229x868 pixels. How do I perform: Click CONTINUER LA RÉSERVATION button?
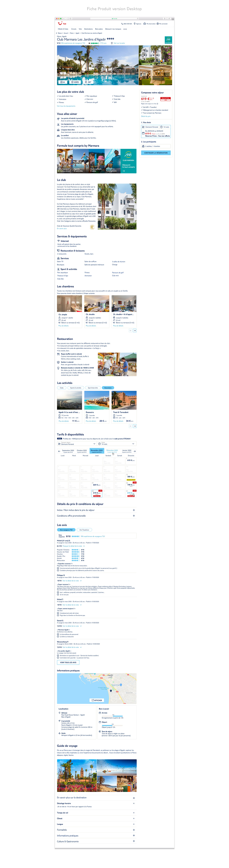[156, 153]
